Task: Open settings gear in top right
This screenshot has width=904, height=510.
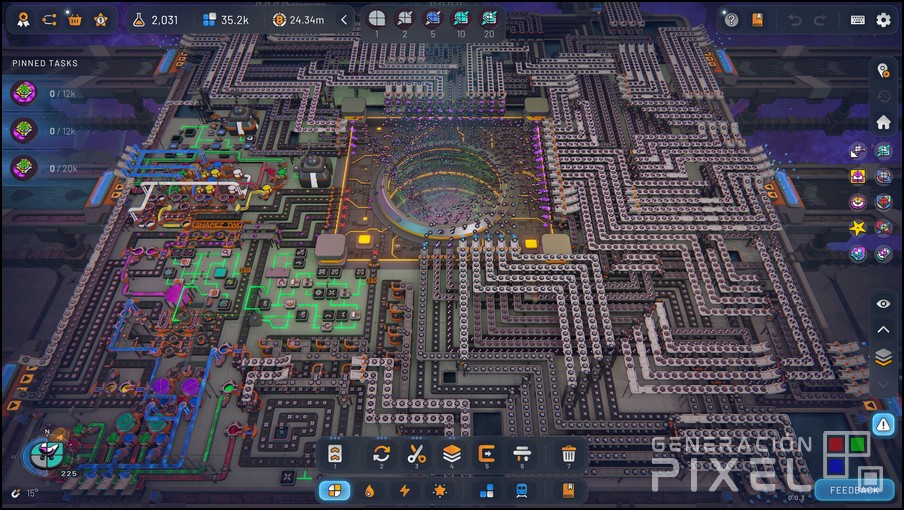Action: [883, 20]
